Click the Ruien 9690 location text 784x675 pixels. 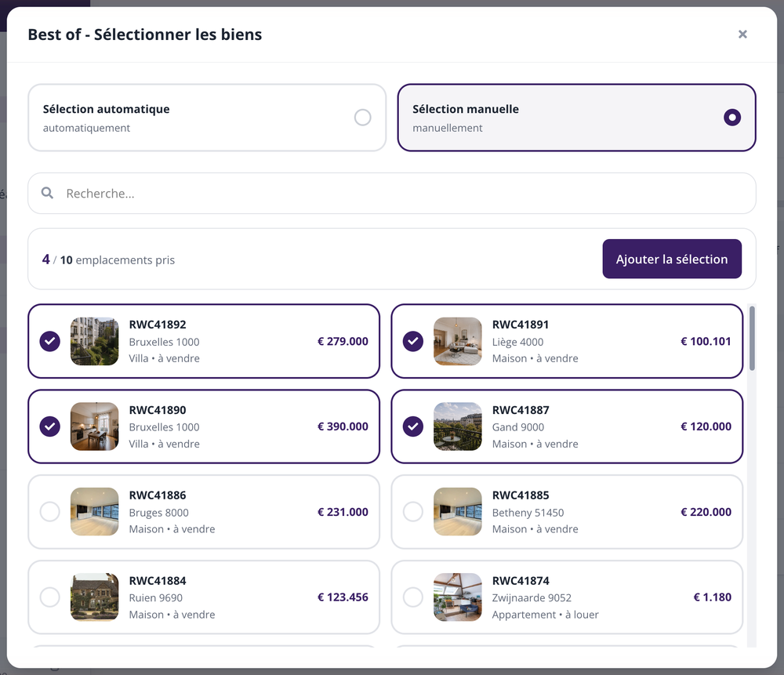[x=156, y=597]
